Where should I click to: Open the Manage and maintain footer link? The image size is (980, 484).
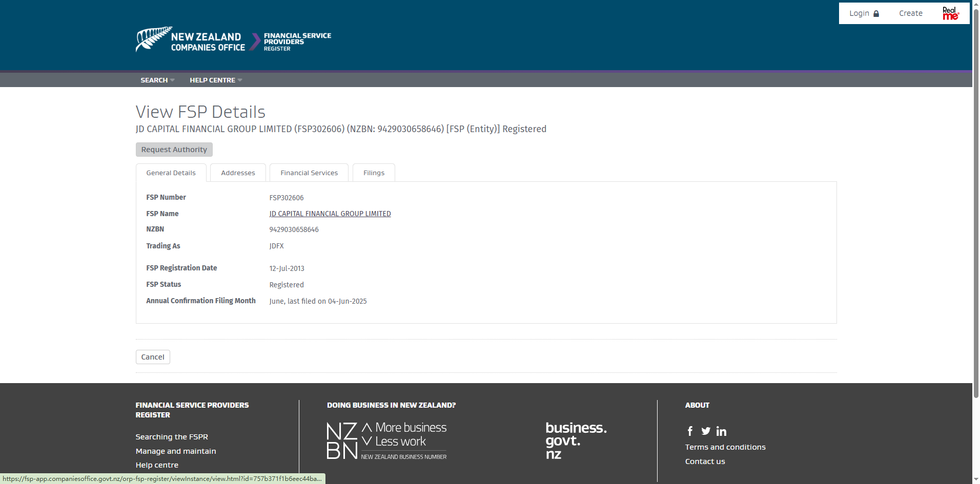coord(176,451)
